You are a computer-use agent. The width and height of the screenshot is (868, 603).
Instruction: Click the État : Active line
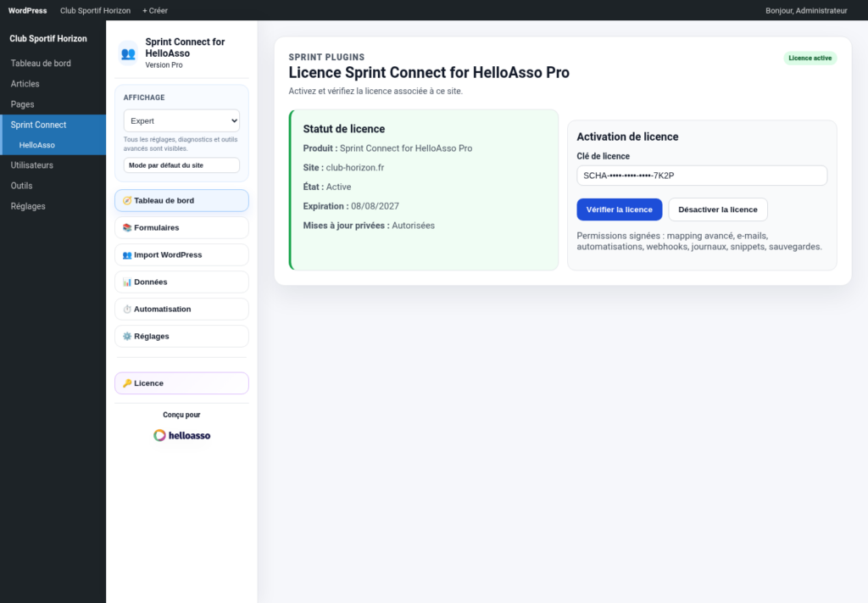(x=327, y=187)
